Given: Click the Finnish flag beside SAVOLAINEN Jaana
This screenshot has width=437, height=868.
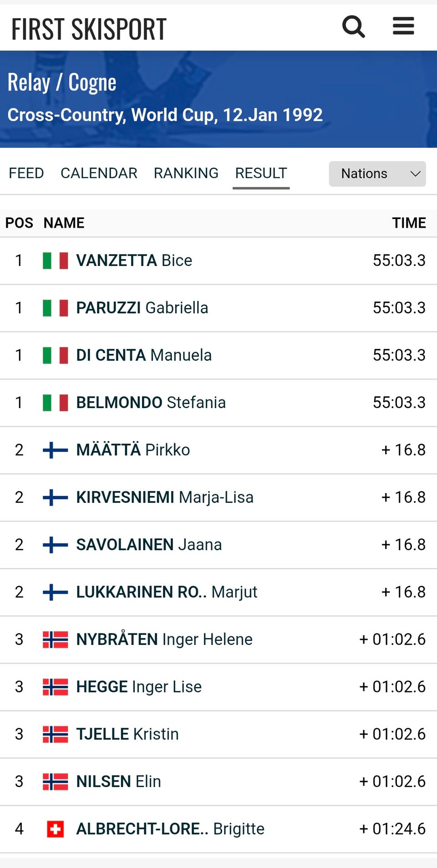Looking at the screenshot, I should coord(56,545).
